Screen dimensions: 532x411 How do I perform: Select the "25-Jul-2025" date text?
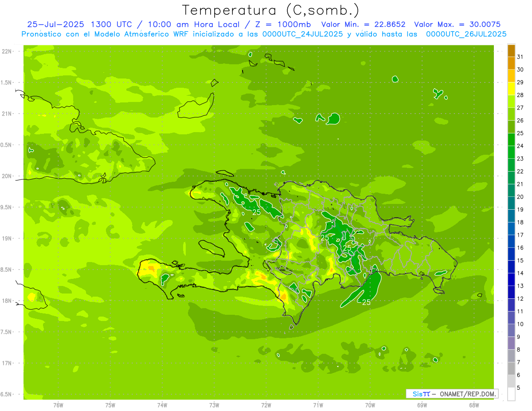tap(56, 24)
